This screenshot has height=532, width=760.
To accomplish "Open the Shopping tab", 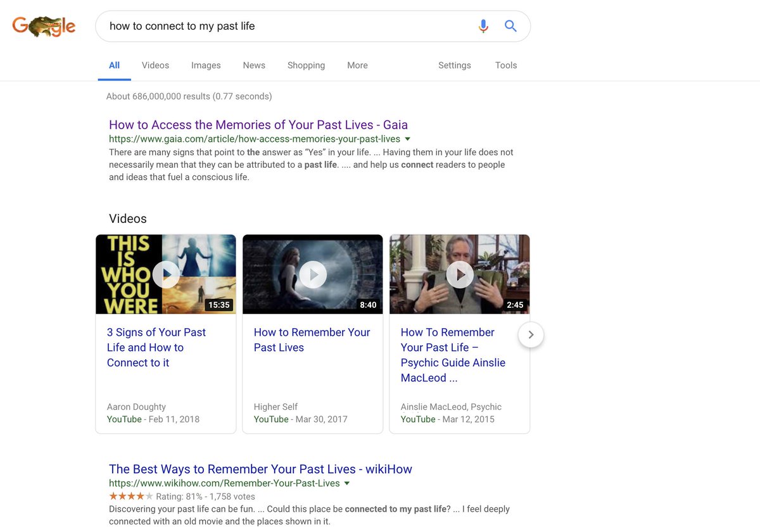I will tap(306, 65).
